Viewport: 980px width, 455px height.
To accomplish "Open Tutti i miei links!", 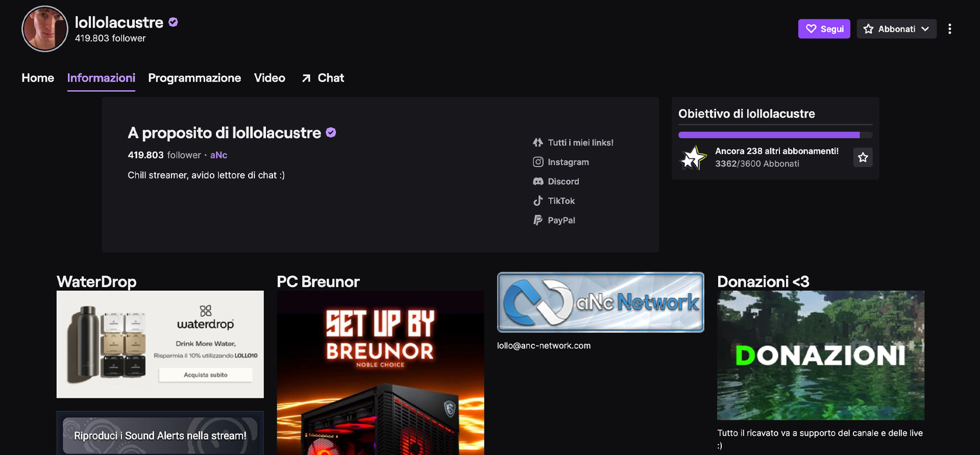I will coord(573,143).
